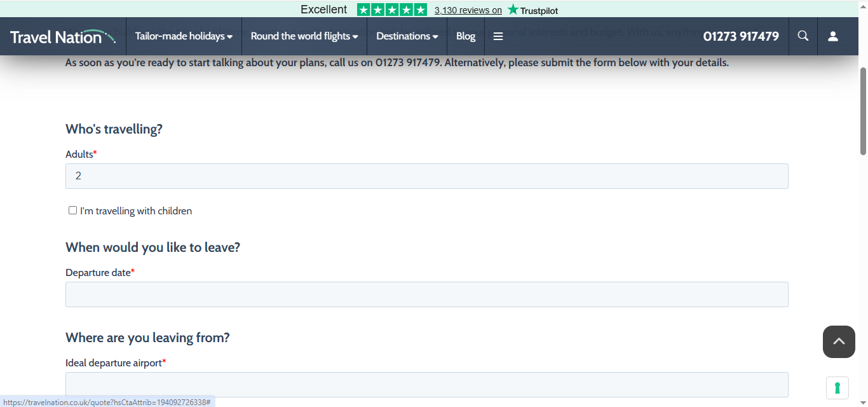Open the Destinations dropdown
868x407 pixels.
(x=407, y=36)
